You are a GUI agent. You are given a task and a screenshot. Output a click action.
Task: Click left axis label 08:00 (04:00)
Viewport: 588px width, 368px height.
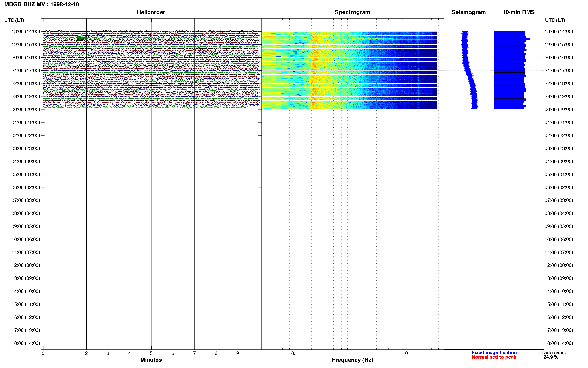tap(26, 213)
